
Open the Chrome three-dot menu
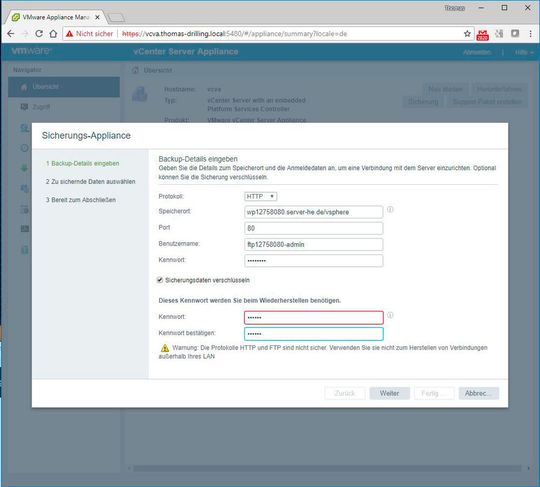(530, 34)
